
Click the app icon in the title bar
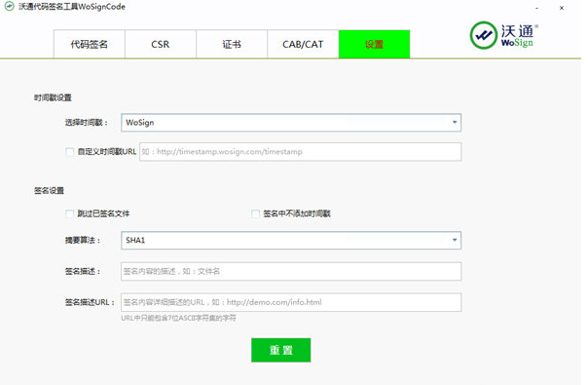pos(10,7)
